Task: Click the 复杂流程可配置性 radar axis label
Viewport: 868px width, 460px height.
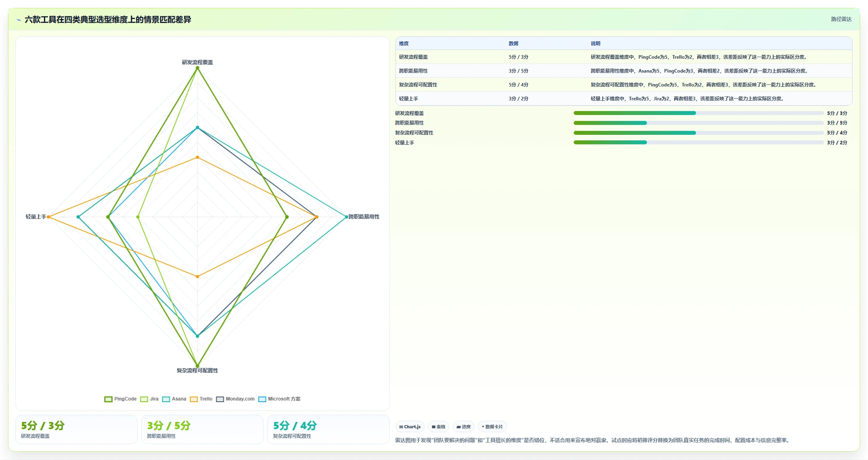Action: point(197,370)
